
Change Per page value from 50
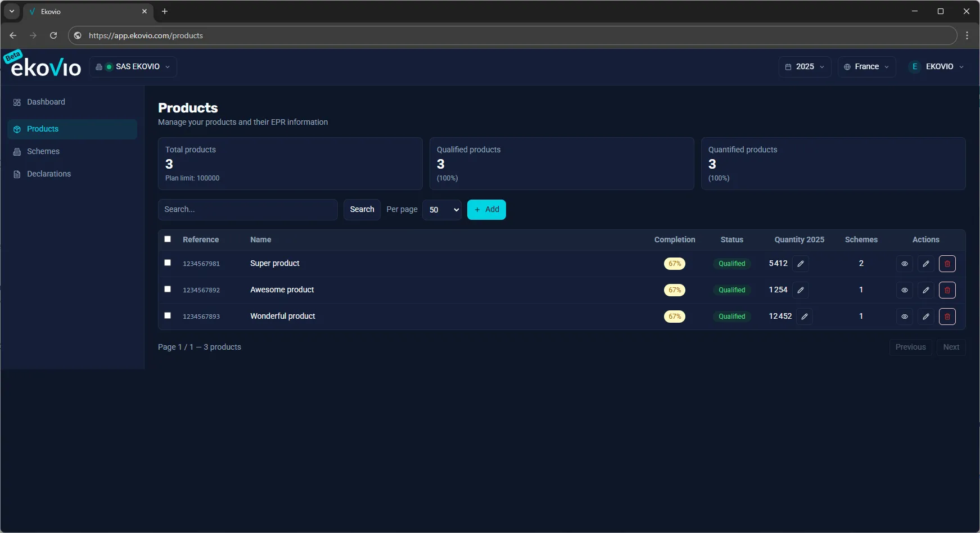[442, 210]
